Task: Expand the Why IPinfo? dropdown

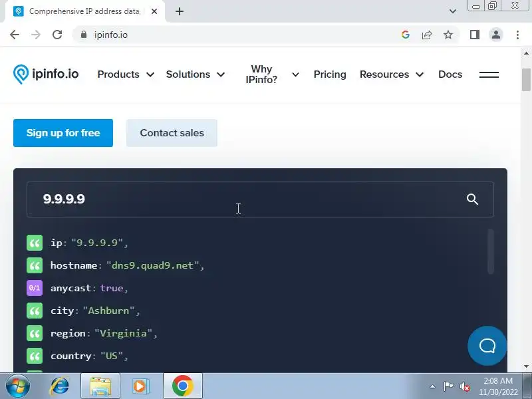Action: tap(272, 74)
